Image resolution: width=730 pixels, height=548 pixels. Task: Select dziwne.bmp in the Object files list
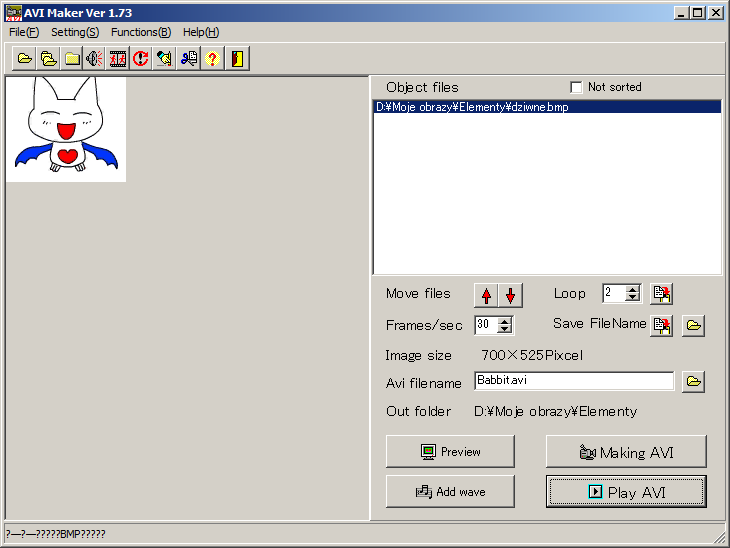pyautogui.click(x=547, y=107)
